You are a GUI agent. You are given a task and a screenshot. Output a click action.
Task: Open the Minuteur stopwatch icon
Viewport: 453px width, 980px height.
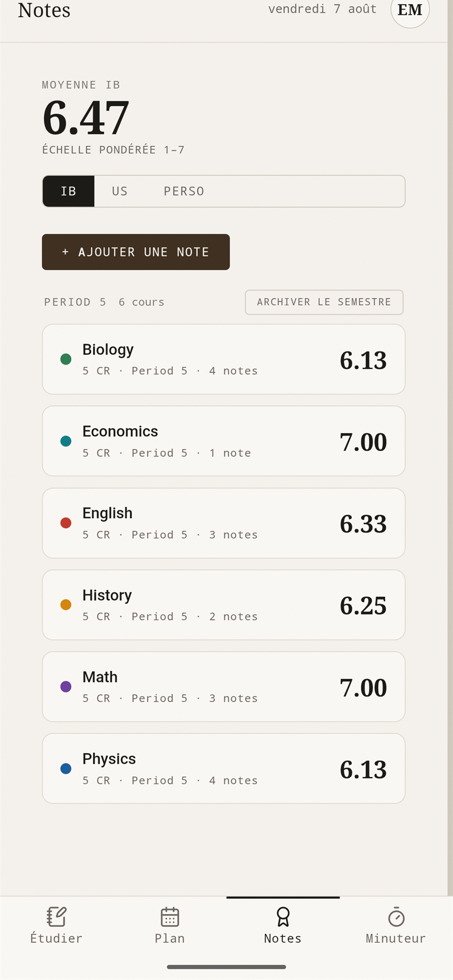[x=396, y=917]
